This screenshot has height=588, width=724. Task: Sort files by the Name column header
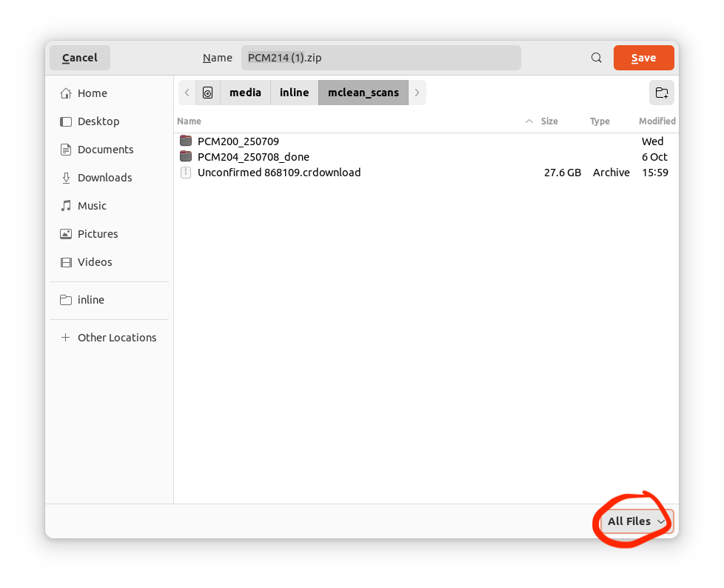coord(190,121)
